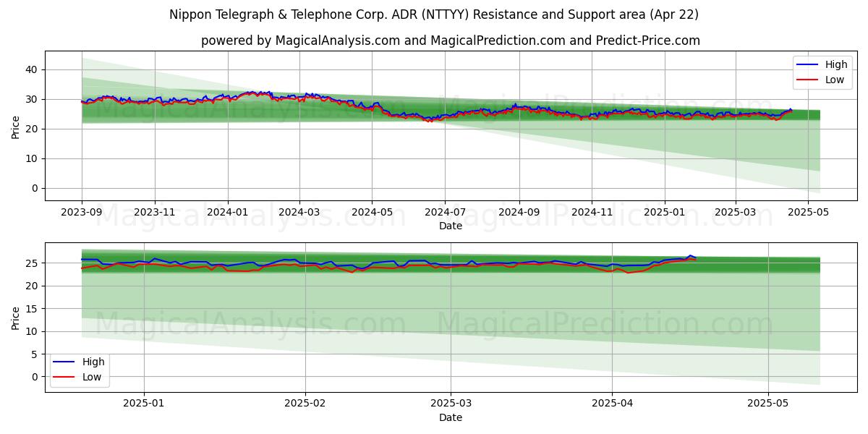Click the '2025-03' tick label in bottom chart
This screenshot has width=868, height=434.
click(x=451, y=404)
